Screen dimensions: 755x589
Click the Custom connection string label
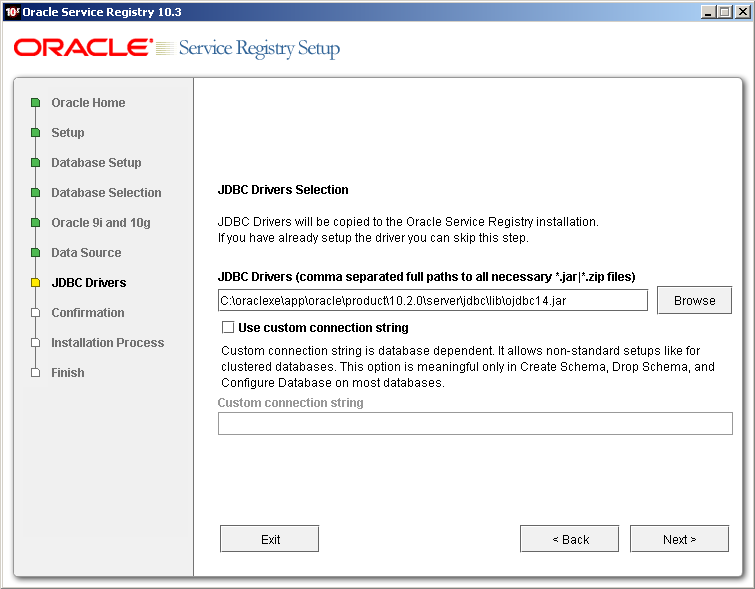[290, 403]
